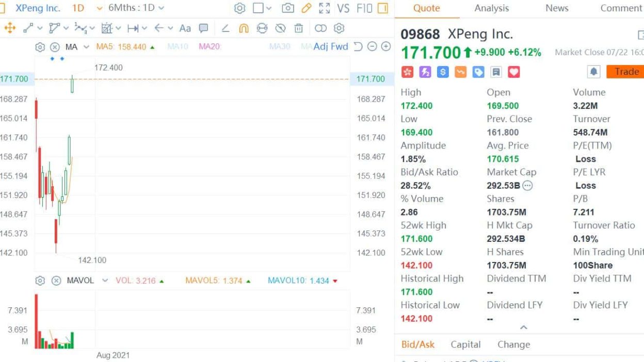Click XPeng Inc. stock name in chart header
The image size is (644, 362).
point(38,8)
